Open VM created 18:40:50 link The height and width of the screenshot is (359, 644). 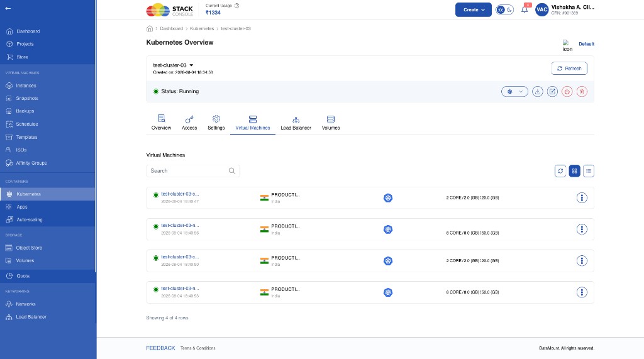pos(180,257)
